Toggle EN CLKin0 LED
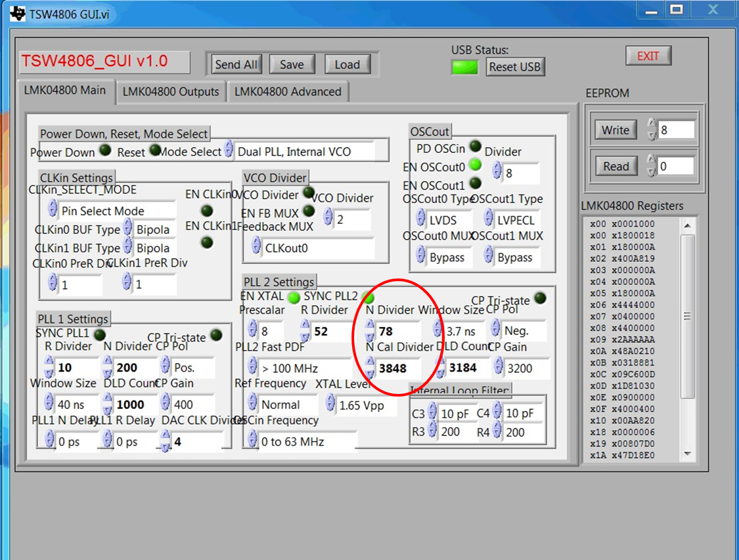Screen dimensions: 739x560 [x=207, y=210]
